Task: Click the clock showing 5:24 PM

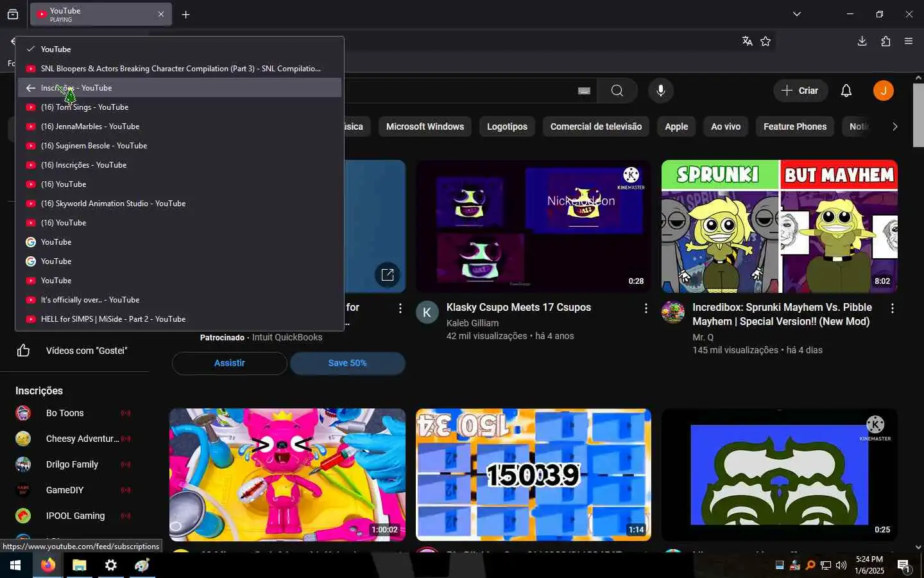Action: click(x=869, y=565)
